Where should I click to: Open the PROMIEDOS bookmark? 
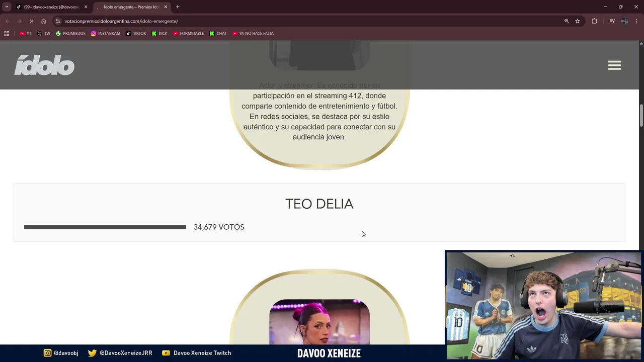tap(70, 34)
